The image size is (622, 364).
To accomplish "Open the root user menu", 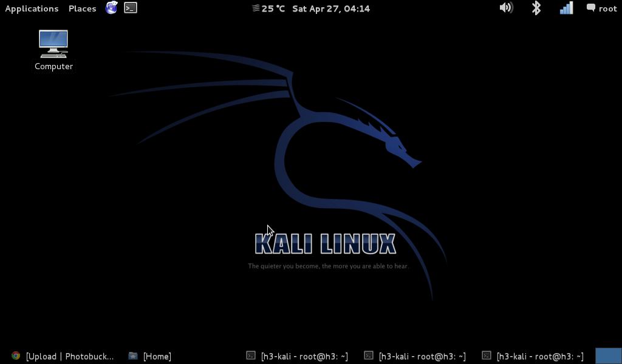I will point(602,8).
